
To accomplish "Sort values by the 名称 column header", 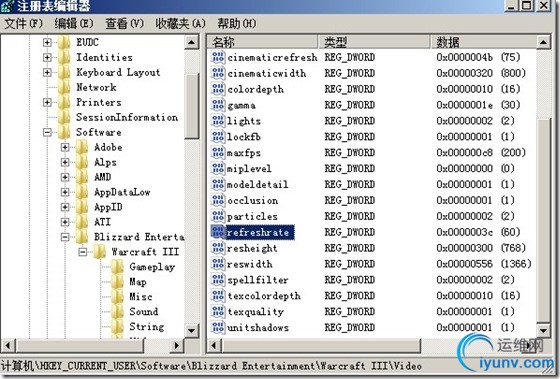I will tap(262, 42).
